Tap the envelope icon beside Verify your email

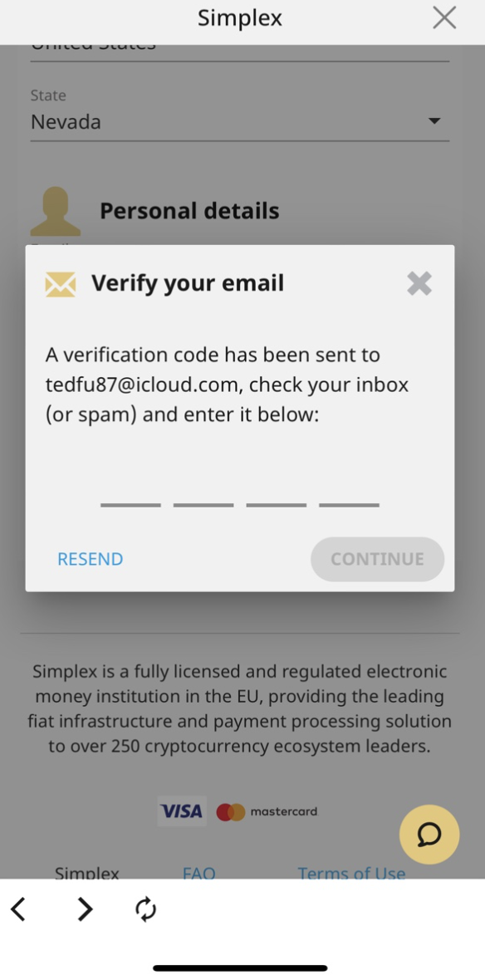61,284
